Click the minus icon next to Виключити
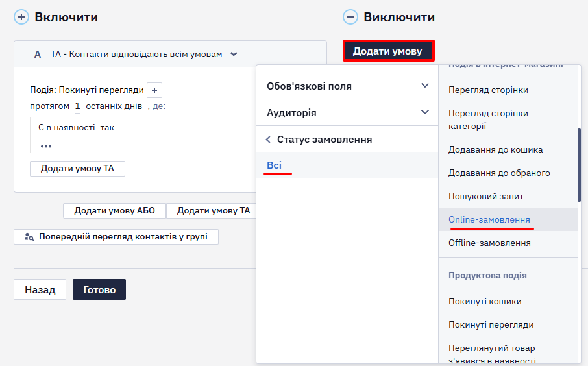This screenshot has width=588, height=366. pos(350,18)
